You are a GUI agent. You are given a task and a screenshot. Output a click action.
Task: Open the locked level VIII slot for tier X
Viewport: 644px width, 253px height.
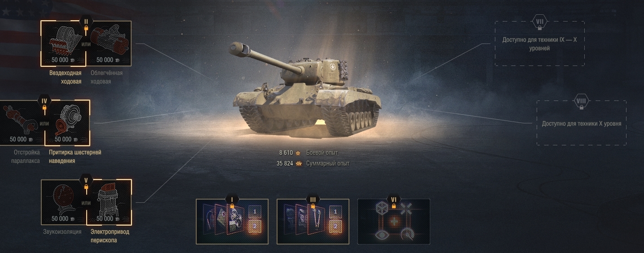pyautogui.click(x=582, y=122)
